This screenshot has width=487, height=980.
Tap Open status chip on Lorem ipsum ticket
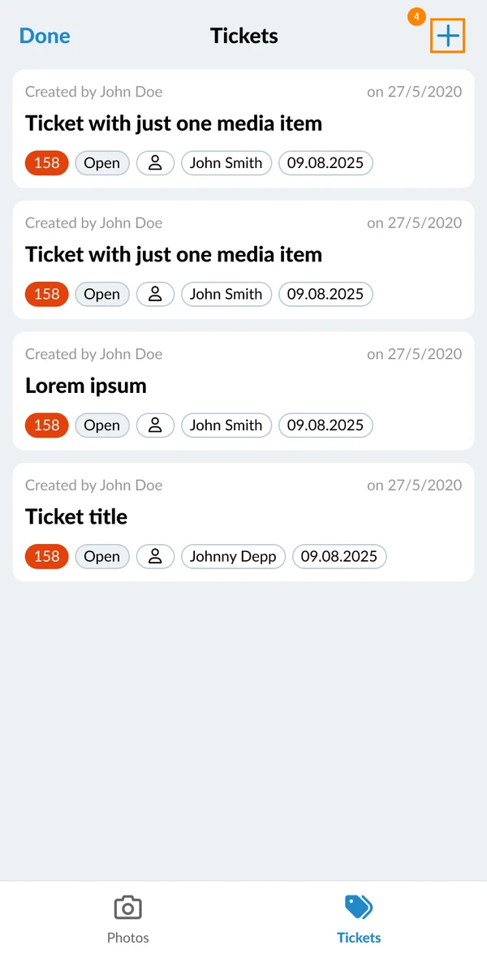pyautogui.click(x=102, y=425)
